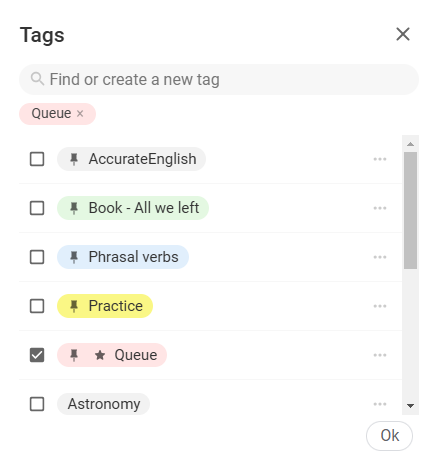This screenshot has width=438, height=476.
Task: Tick the Phrasal verbs checkbox
Action: point(37,257)
